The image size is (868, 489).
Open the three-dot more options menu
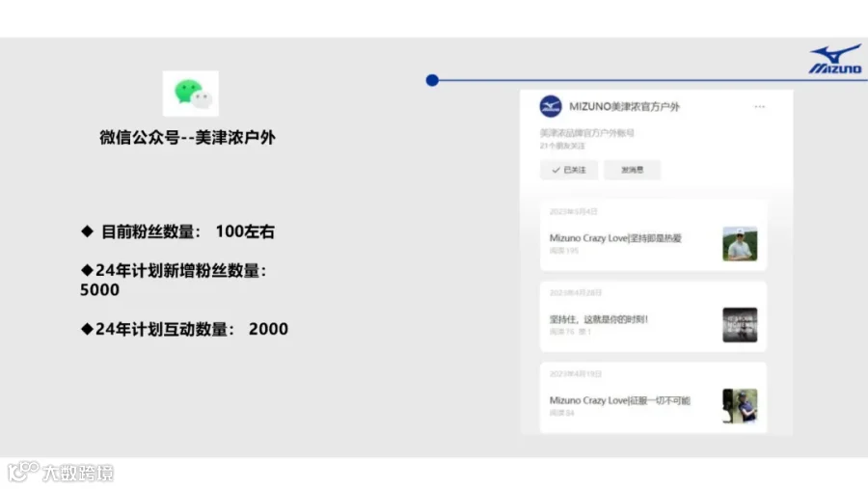(x=760, y=106)
